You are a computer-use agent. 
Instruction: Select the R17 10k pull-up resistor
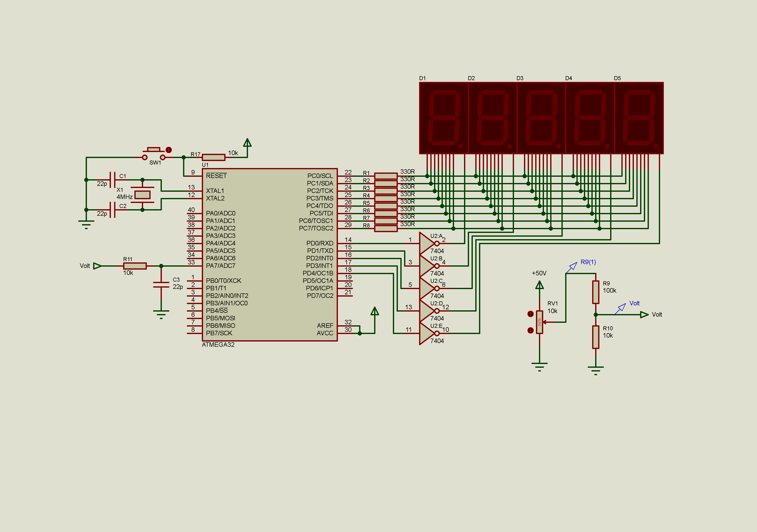click(x=214, y=158)
